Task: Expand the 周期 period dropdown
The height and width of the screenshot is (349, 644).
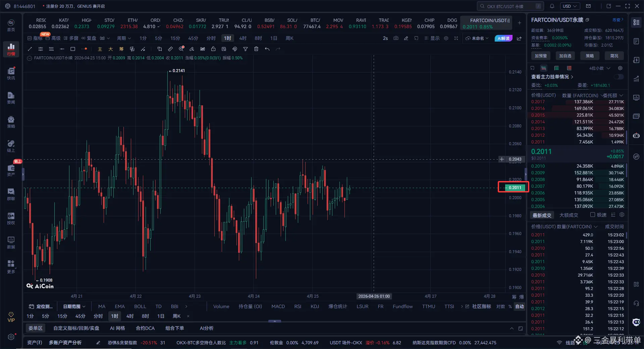Action: click(124, 38)
